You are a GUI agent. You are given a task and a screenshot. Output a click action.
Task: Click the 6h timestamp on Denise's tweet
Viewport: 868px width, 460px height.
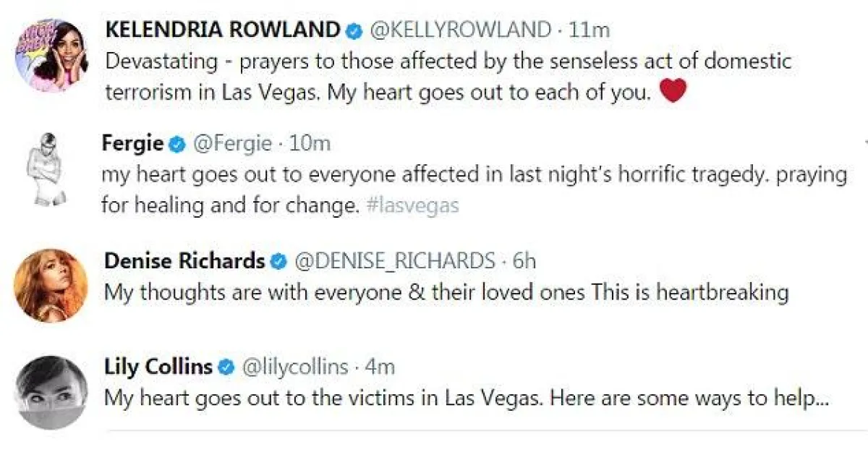coord(524,261)
